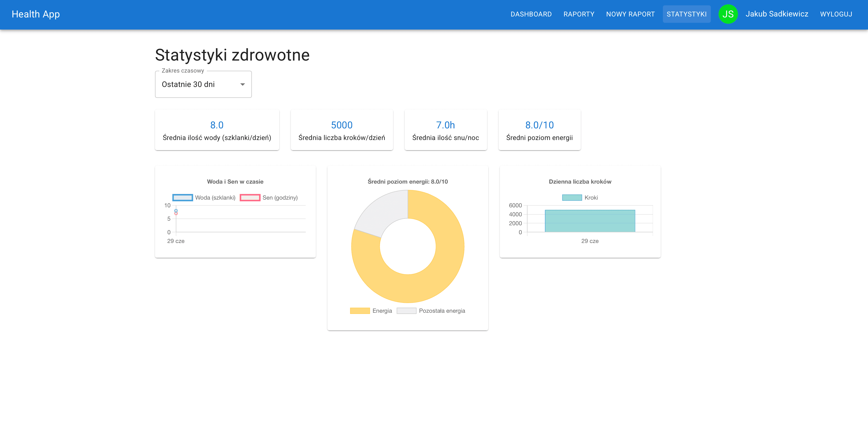This screenshot has height=421, width=868.
Task: Click the Dzienna liczba kroków chart title
Action: coord(580,182)
